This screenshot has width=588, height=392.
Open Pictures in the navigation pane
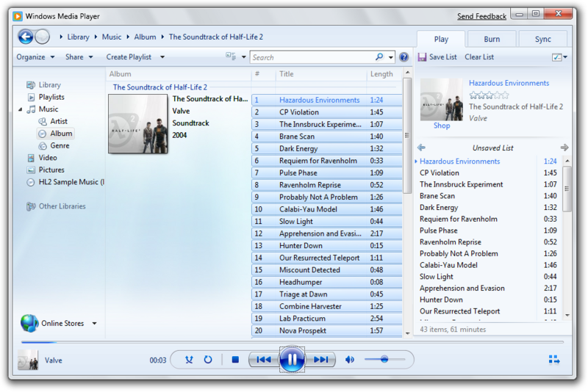(51, 170)
